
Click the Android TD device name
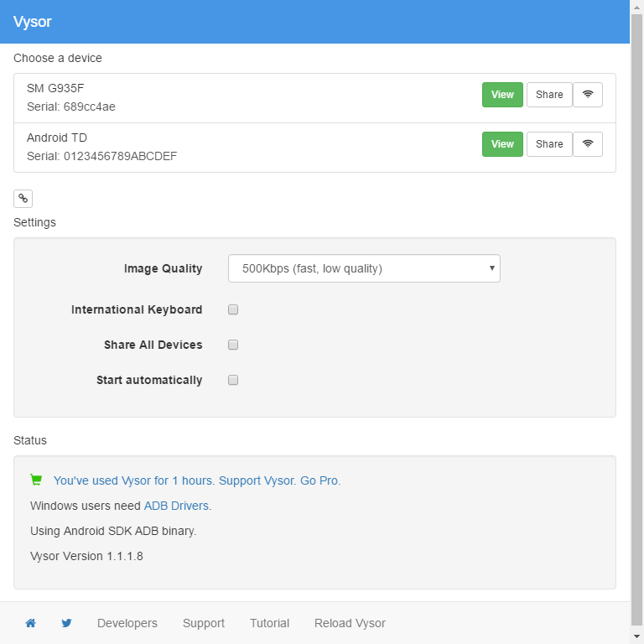[x=57, y=138]
